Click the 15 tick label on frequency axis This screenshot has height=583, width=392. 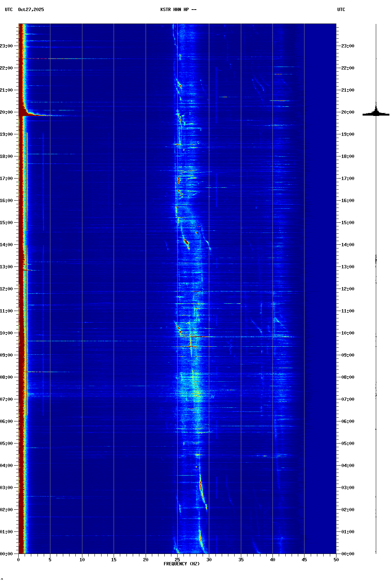point(114,559)
